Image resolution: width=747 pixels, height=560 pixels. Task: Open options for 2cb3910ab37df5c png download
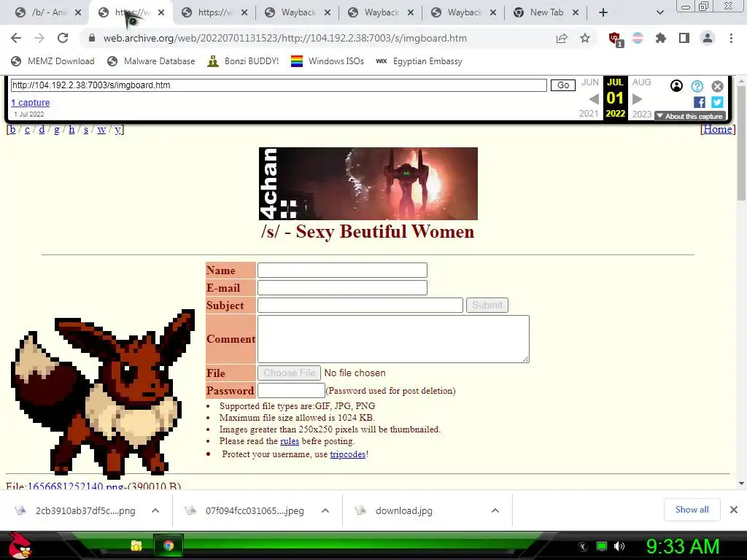coord(155,510)
